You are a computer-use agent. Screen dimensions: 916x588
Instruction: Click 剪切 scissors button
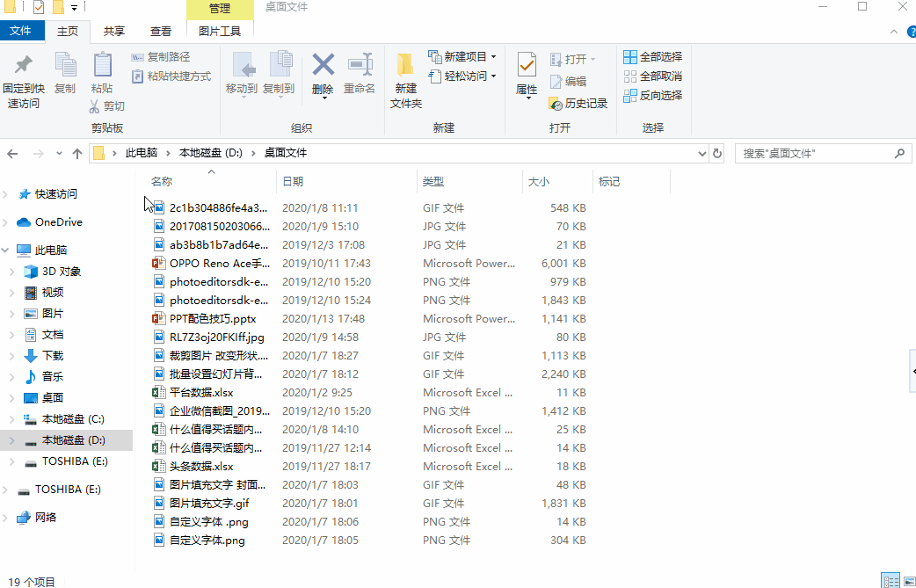(107, 106)
